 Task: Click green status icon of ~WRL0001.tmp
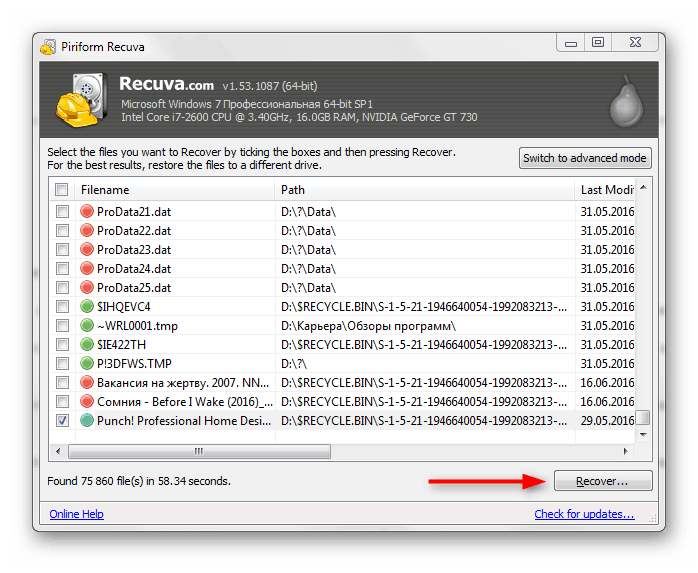87,325
